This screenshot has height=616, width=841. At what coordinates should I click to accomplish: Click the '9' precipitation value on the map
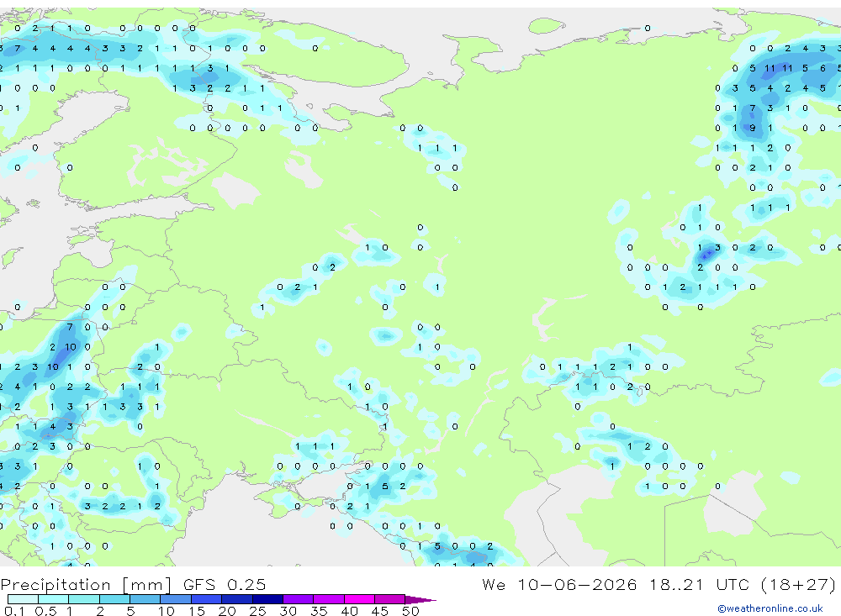point(753,128)
